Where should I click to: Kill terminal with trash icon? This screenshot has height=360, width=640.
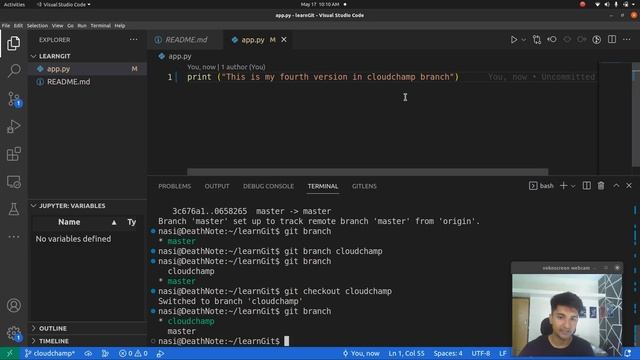[x=601, y=186]
